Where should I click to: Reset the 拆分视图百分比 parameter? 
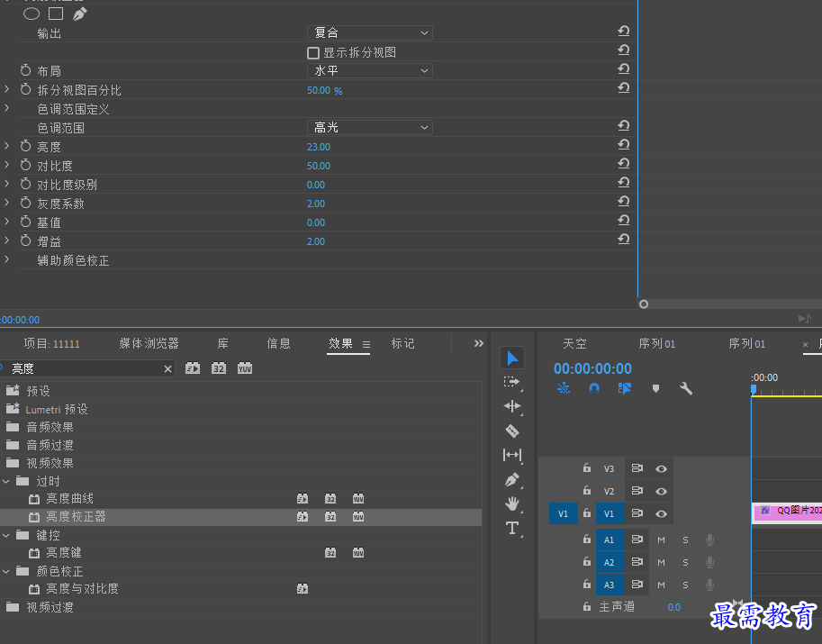(623, 88)
